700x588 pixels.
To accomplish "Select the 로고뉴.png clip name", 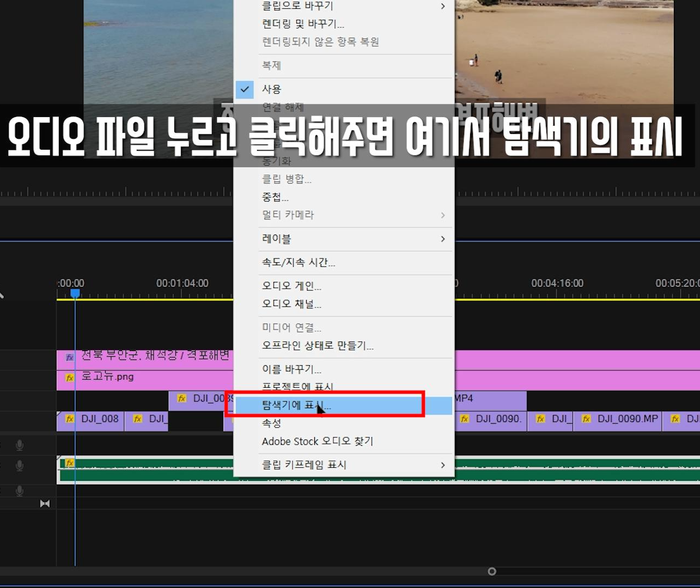I will [107, 377].
